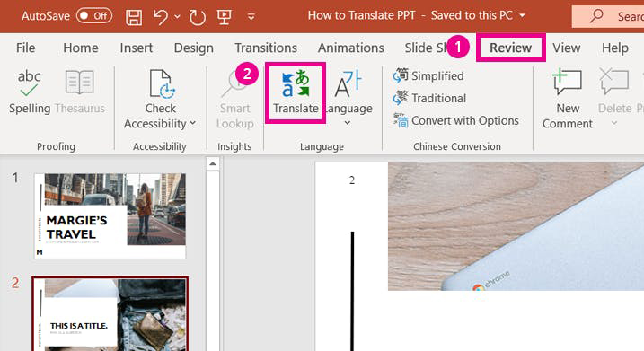
Task: Select the Animations tab
Action: [351, 48]
